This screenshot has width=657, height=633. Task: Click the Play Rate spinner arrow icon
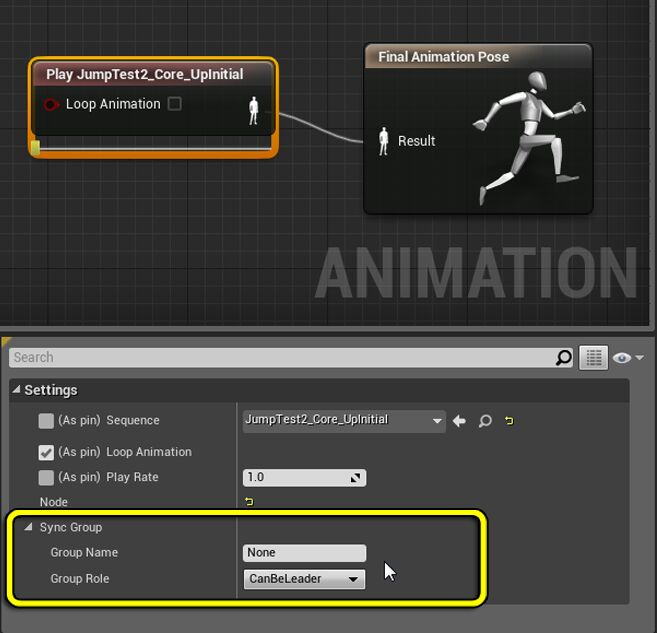[x=355, y=478]
